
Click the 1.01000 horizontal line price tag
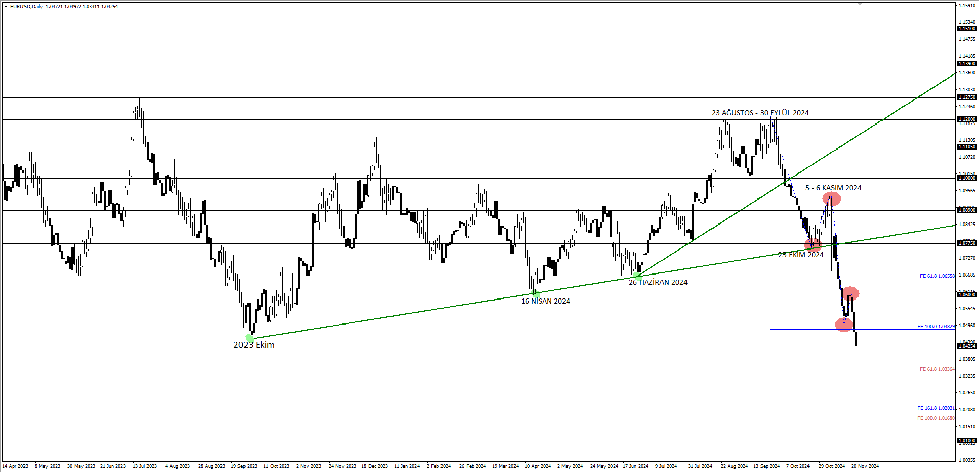tap(967, 441)
